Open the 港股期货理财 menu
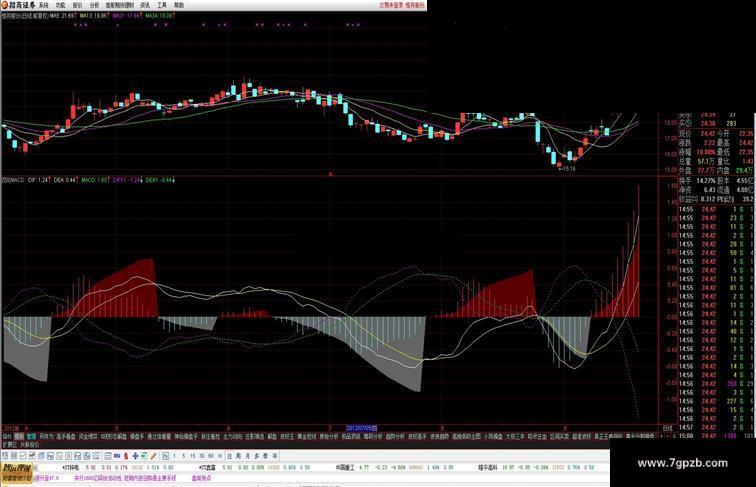This screenshot has width=756, height=487. click(x=120, y=5)
